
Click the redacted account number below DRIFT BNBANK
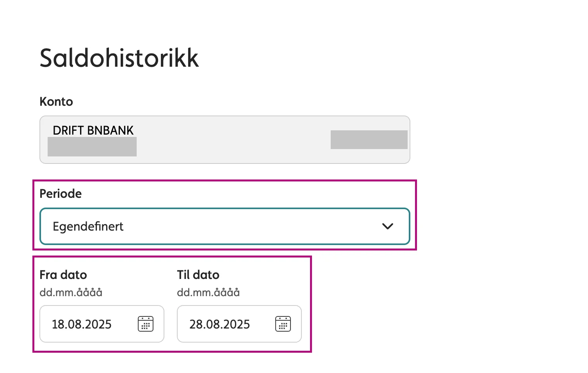pos(92,147)
